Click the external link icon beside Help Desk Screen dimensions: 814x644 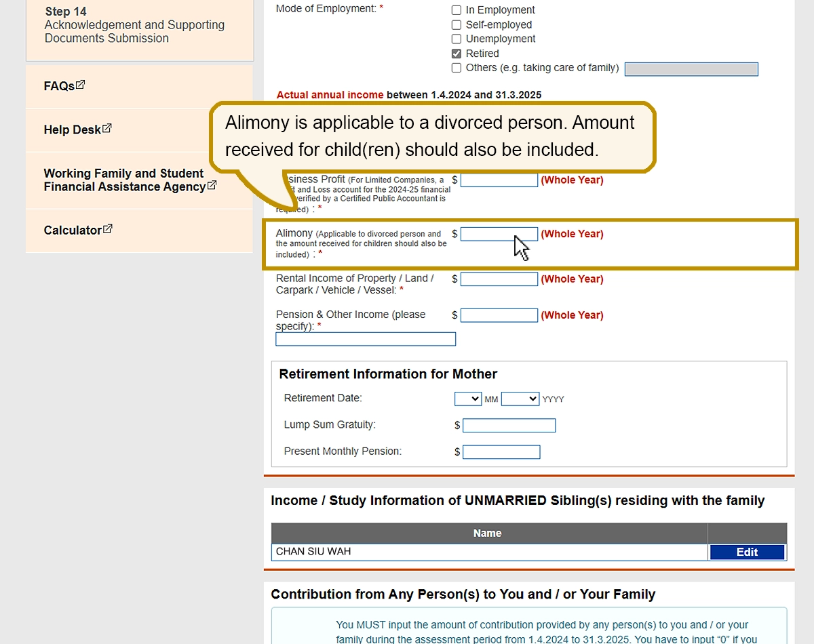[107, 129]
